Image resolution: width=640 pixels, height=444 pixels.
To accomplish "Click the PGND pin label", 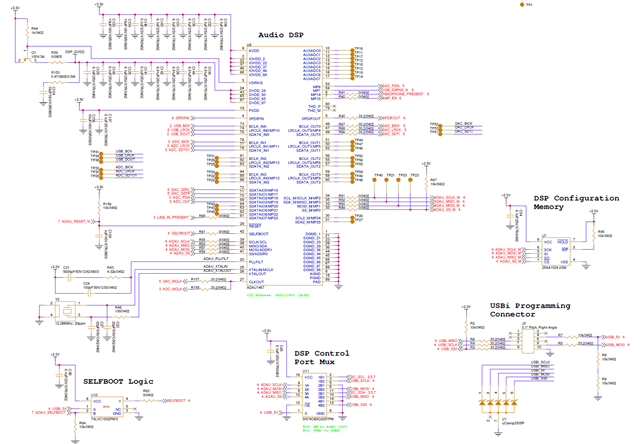I will [315, 278].
